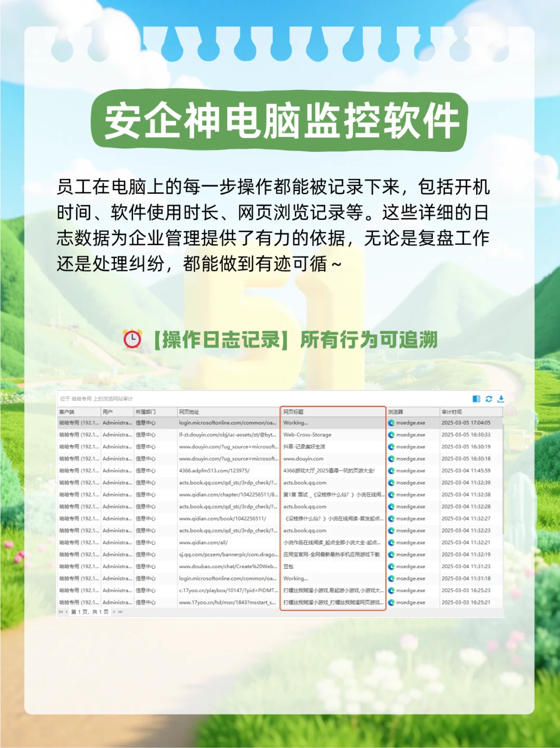This screenshot has height=748, width=560.
Task: Go to the previous page arrow
Action: tap(66, 612)
